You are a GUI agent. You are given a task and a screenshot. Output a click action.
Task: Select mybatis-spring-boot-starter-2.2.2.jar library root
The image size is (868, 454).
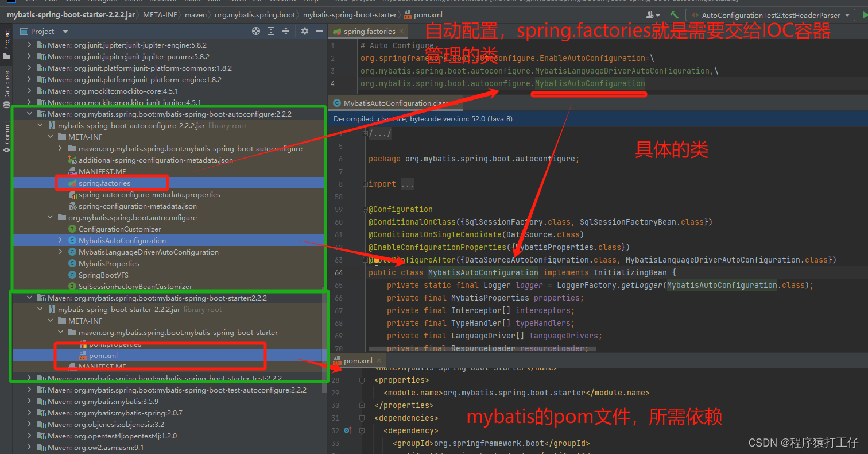[119, 310]
